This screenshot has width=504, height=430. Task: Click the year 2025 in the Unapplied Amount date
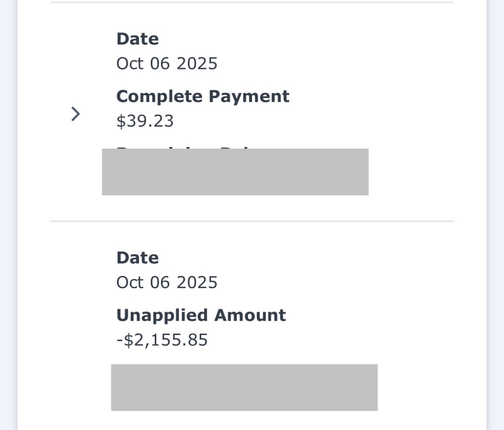pos(197,283)
